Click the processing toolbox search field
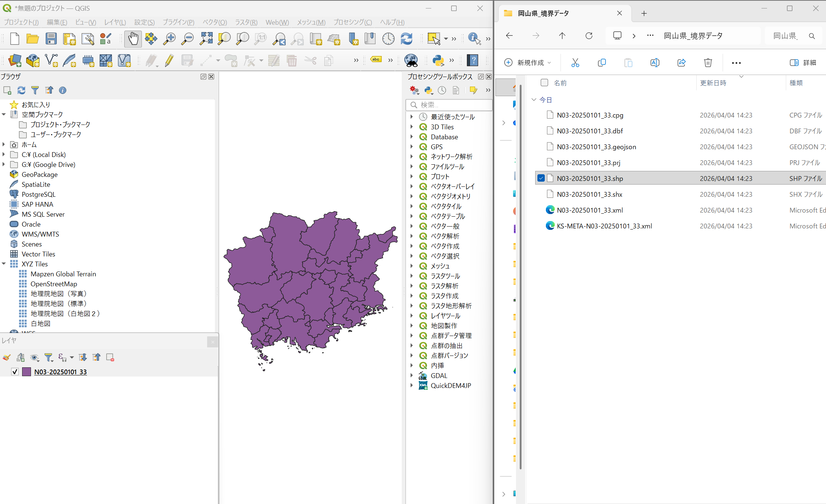 pyautogui.click(x=449, y=105)
